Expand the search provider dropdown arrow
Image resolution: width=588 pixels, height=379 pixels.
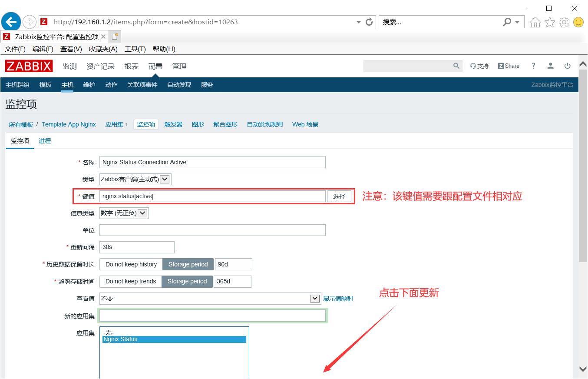click(x=517, y=22)
